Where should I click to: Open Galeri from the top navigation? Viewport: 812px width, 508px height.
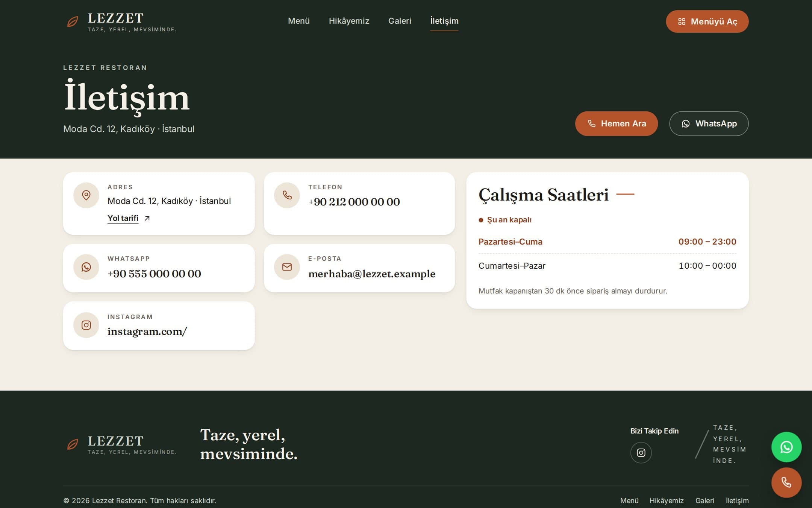(400, 21)
